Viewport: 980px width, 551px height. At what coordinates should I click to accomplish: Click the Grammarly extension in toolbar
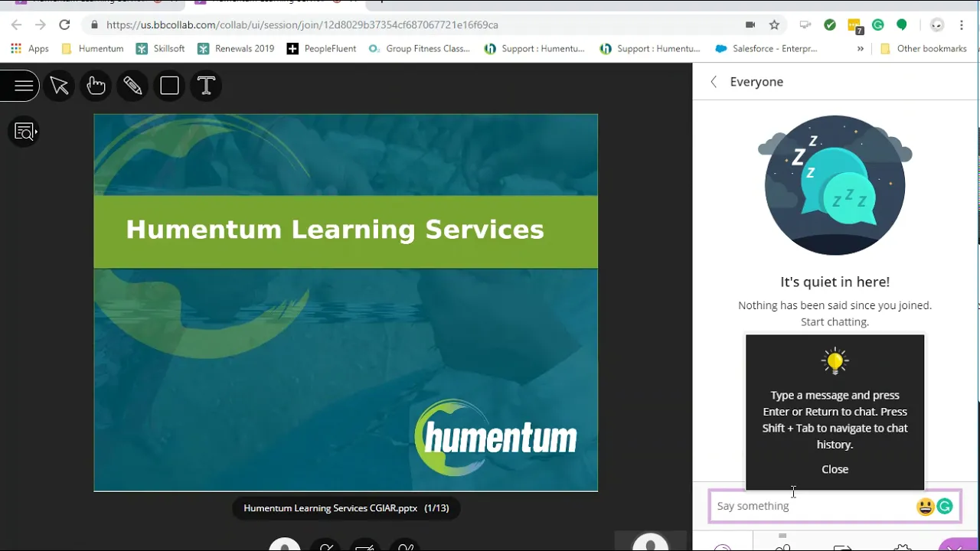(x=878, y=24)
